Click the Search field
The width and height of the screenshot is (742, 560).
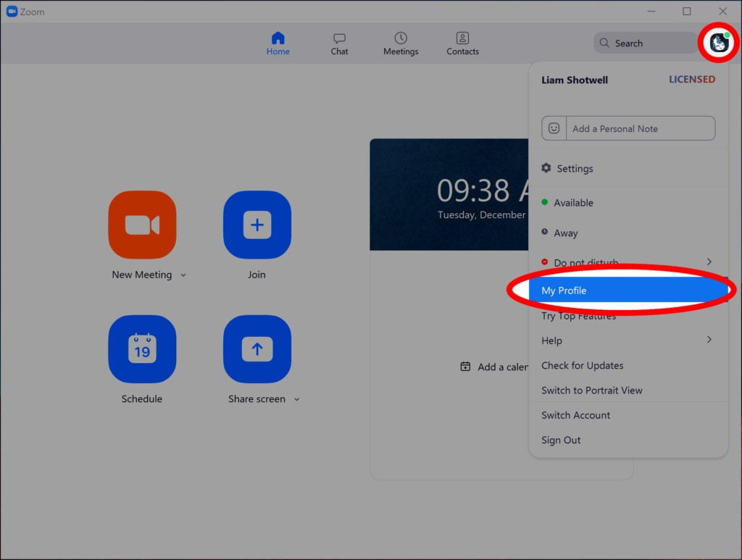tap(646, 43)
